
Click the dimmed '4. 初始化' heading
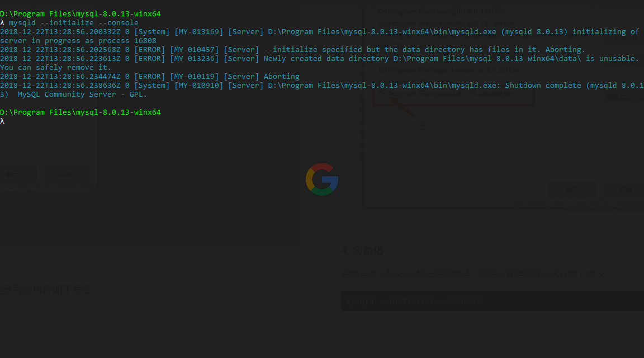[x=362, y=251]
